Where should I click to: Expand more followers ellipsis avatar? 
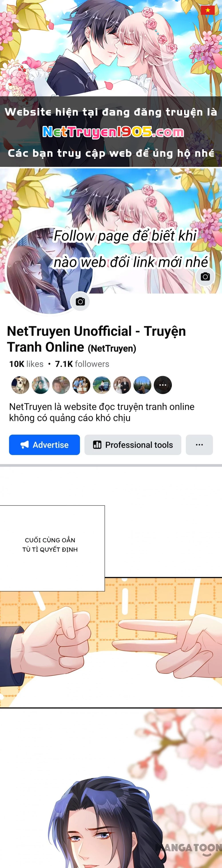[x=163, y=385]
